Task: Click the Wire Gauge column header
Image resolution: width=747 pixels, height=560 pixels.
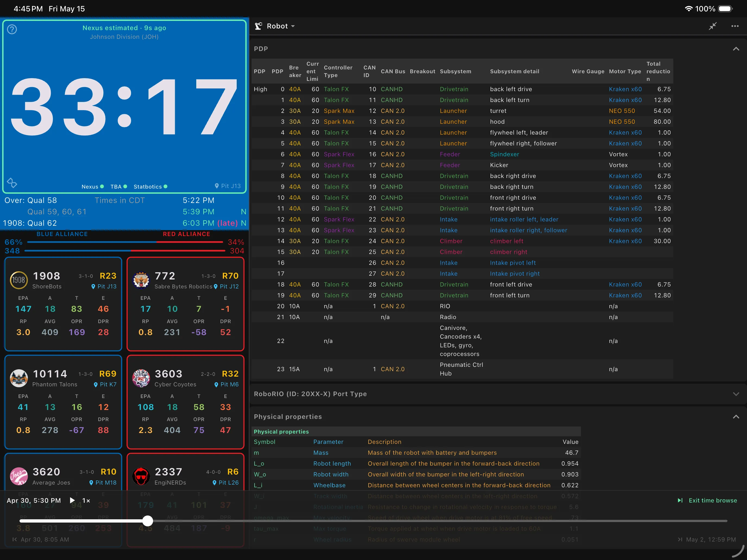Action: [588, 71]
